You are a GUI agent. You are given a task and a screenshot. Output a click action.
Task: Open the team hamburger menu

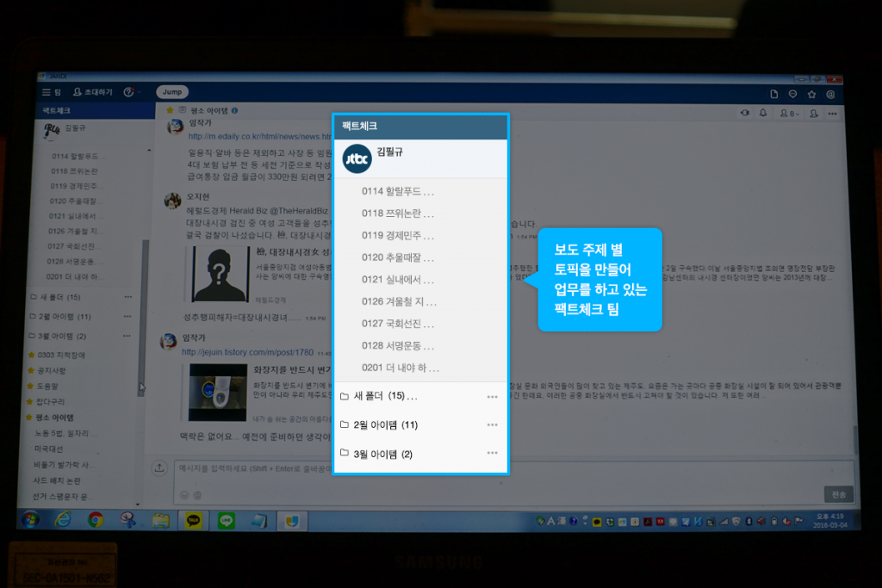[x=46, y=91]
